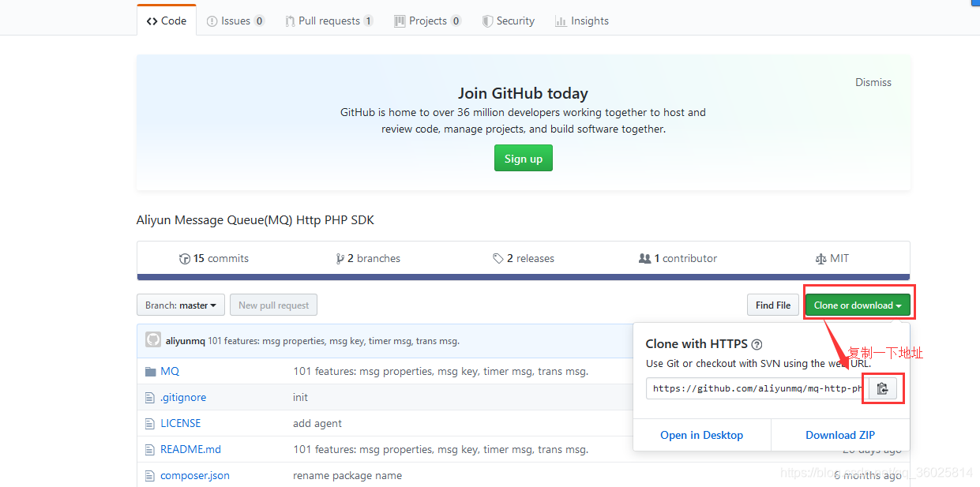Click Open in Desktop
This screenshot has height=487, width=980.
click(x=702, y=435)
